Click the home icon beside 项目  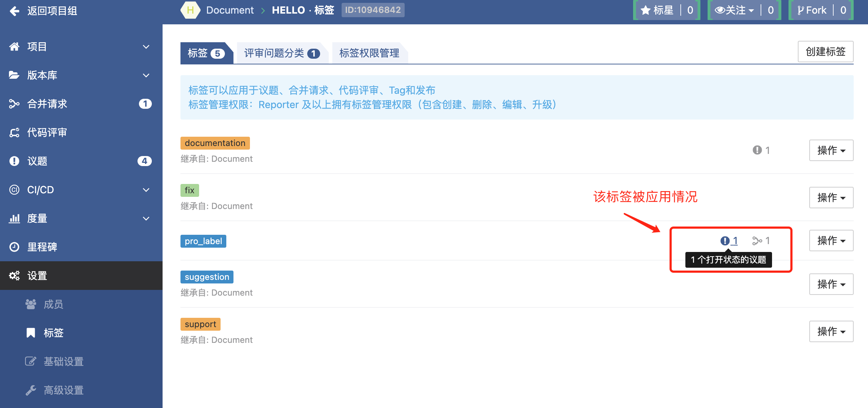[x=14, y=47]
